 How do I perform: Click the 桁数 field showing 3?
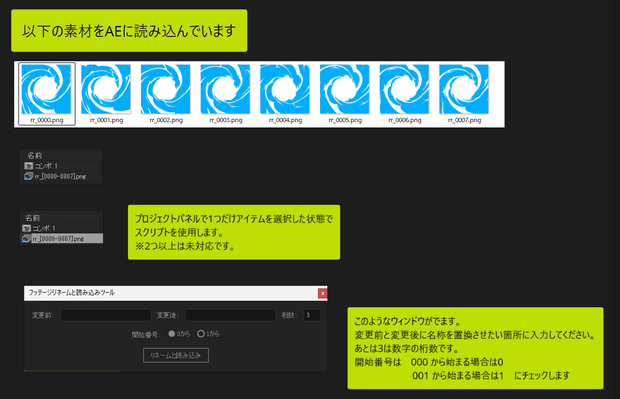tap(312, 315)
